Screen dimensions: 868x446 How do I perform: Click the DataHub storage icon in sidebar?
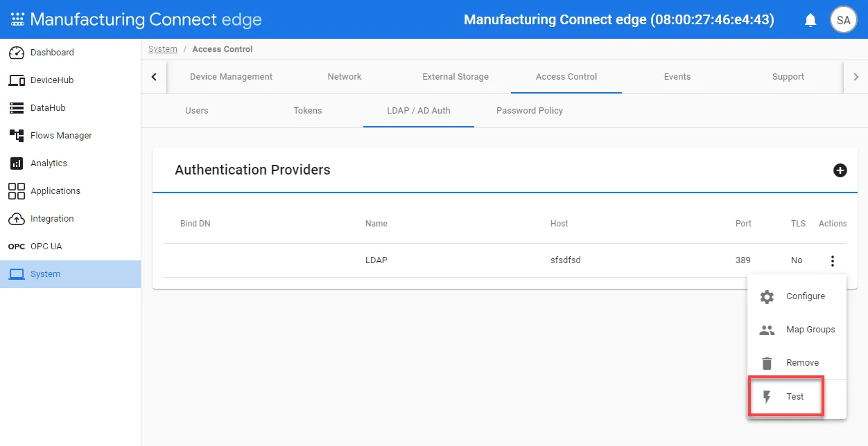tap(17, 108)
